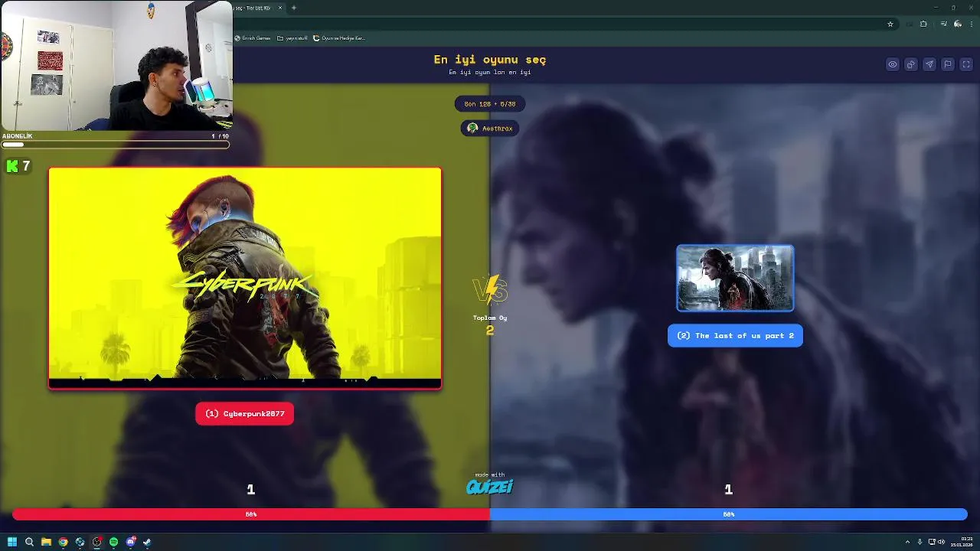
Task: Click the share/thumbs icon next to eye icon
Action: 911,64
